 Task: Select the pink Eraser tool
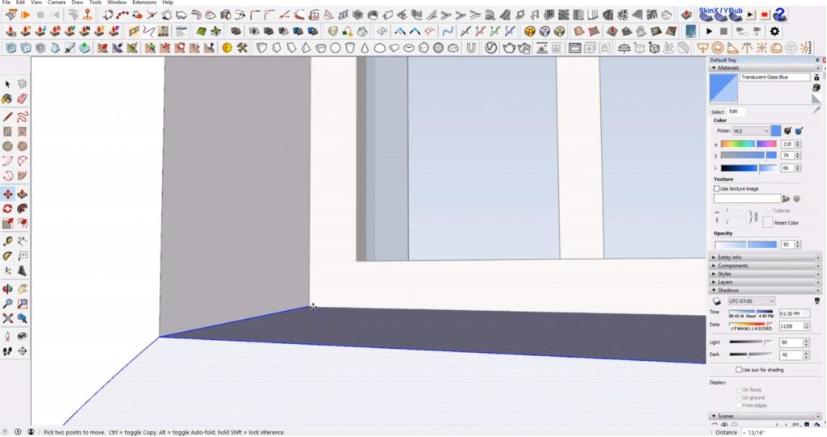tap(22, 99)
